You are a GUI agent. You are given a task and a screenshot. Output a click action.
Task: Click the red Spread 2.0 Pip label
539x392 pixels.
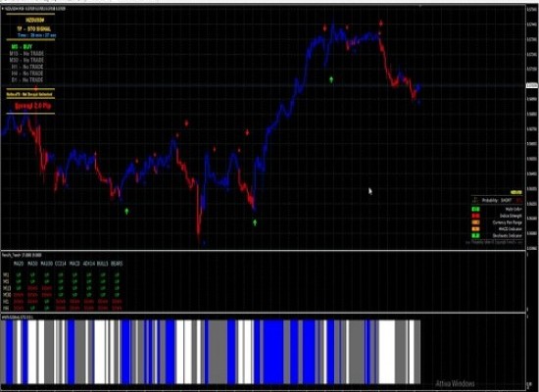(33, 106)
